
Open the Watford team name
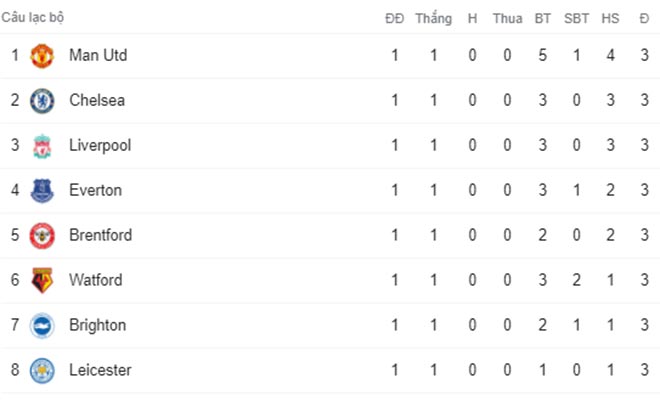(x=96, y=280)
